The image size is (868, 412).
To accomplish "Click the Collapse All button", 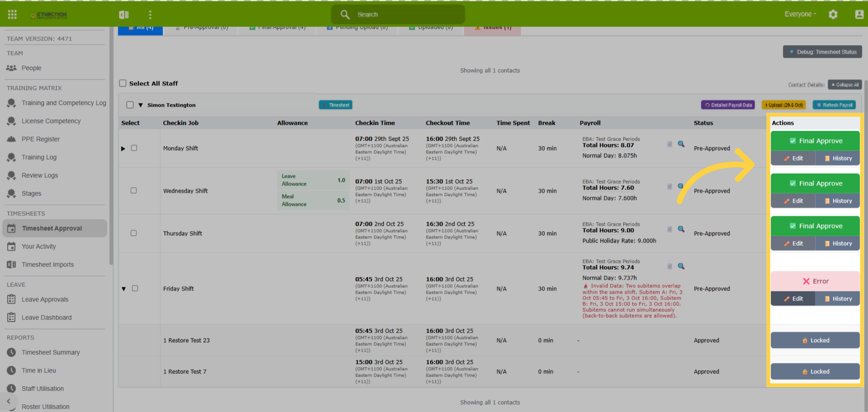I will tap(845, 85).
